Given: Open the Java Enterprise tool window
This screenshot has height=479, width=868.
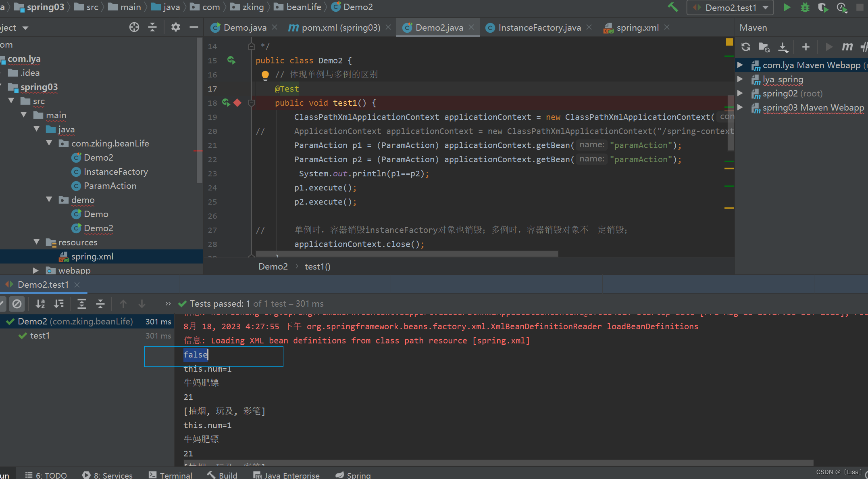Looking at the screenshot, I should 286,475.
